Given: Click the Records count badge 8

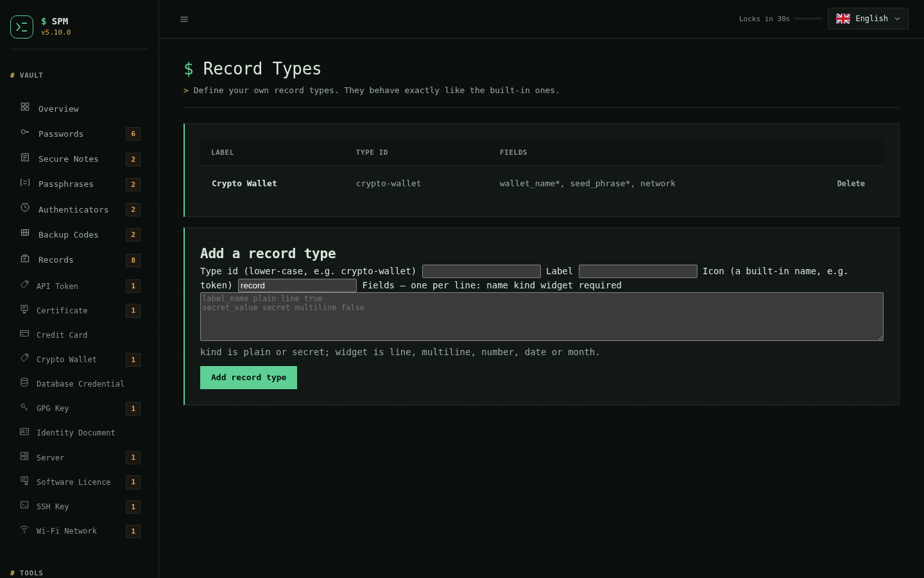Looking at the screenshot, I should (133, 260).
